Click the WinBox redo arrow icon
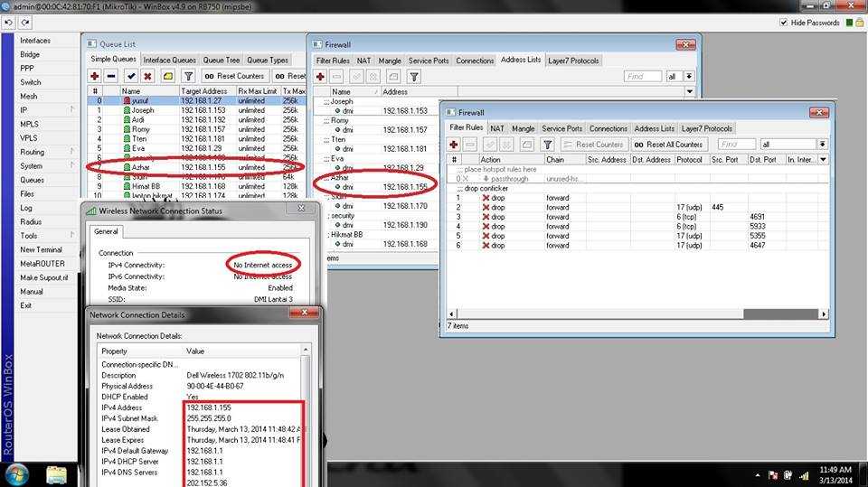This screenshot has height=487, width=868. click(x=25, y=23)
